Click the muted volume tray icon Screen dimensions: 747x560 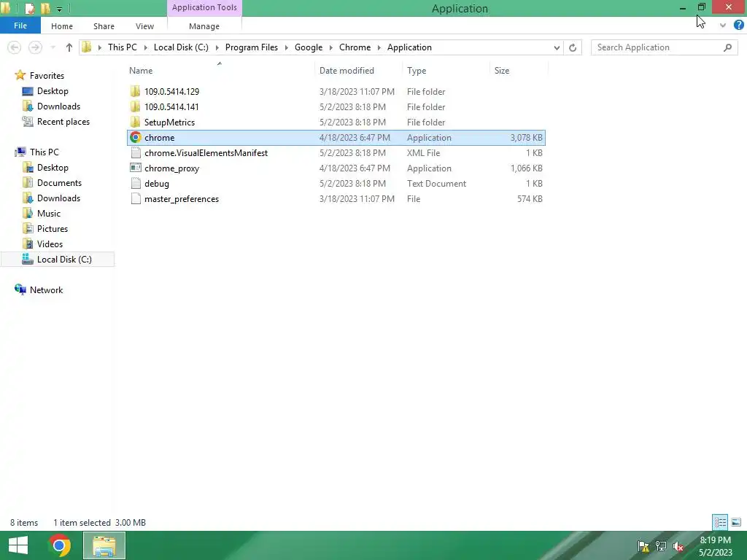click(x=678, y=546)
